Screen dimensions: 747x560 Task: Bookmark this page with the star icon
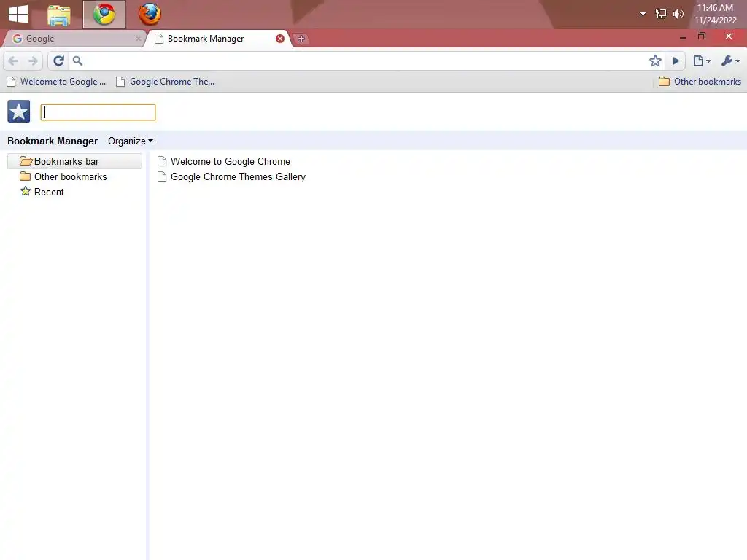pos(655,61)
